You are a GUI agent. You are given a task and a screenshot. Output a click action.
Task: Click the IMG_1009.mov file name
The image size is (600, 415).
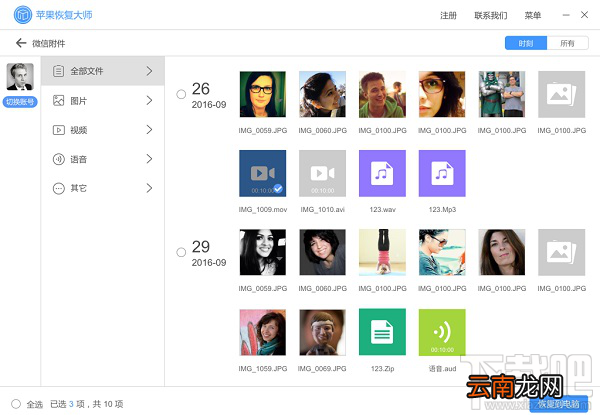[262, 210]
